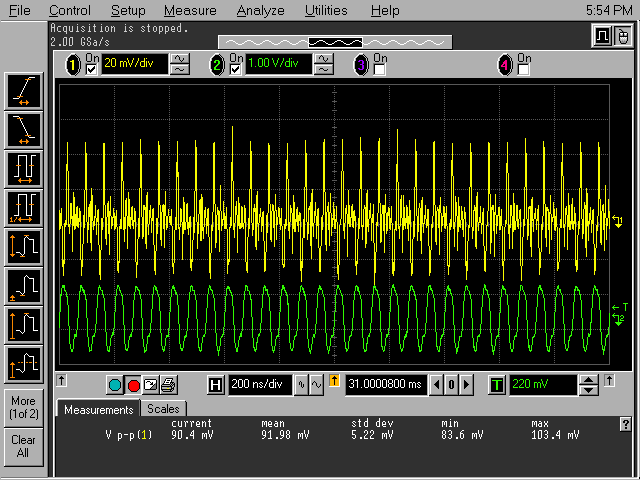Click the channel 1 yellow number badge
Viewport: 640px width, 480px height.
(73, 66)
